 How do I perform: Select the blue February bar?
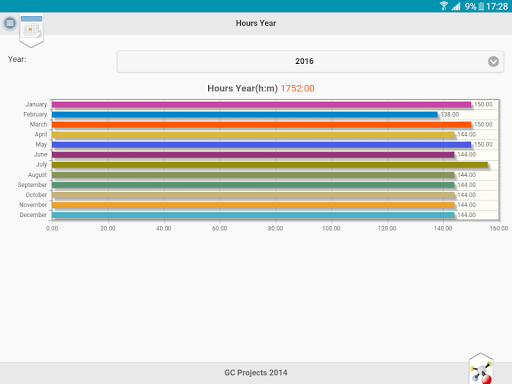(x=245, y=115)
